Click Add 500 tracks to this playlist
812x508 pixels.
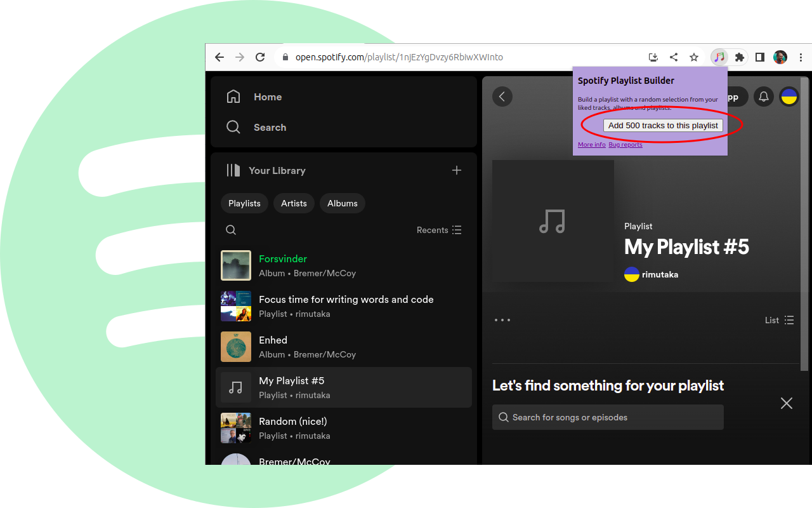(663, 125)
